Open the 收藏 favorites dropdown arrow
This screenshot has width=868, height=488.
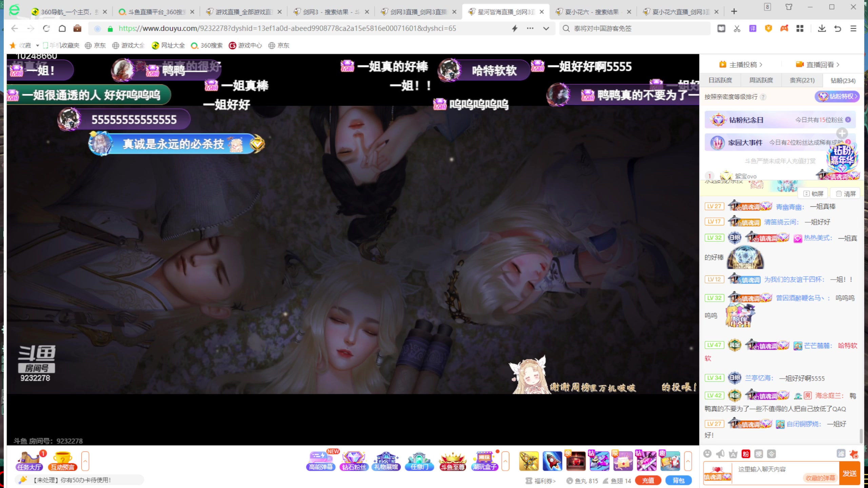tap(37, 45)
